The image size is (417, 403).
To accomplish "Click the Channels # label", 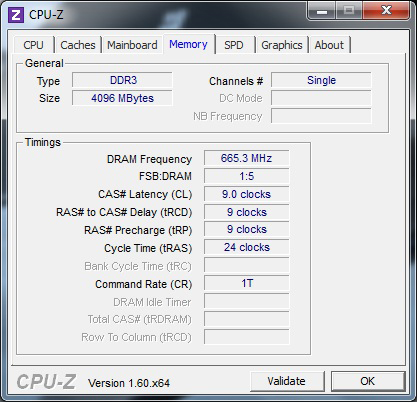I will click(236, 81).
